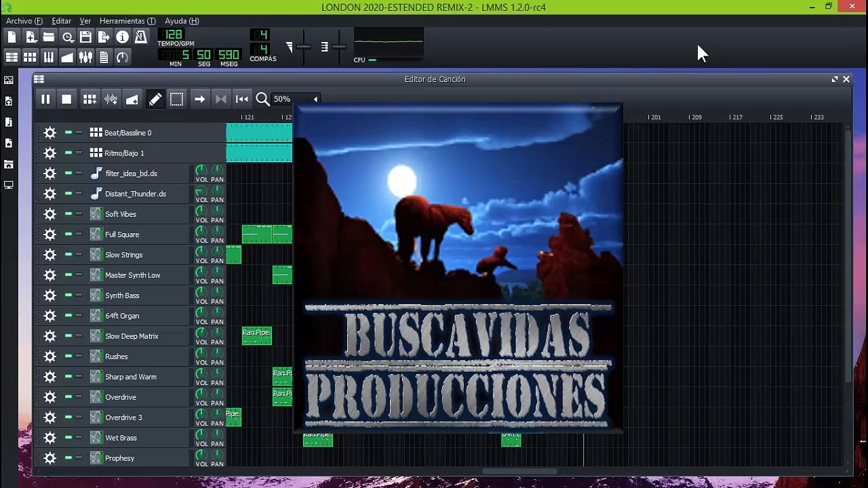
Task: Click the return-to-start behavior icon
Action: (x=242, y=99)
